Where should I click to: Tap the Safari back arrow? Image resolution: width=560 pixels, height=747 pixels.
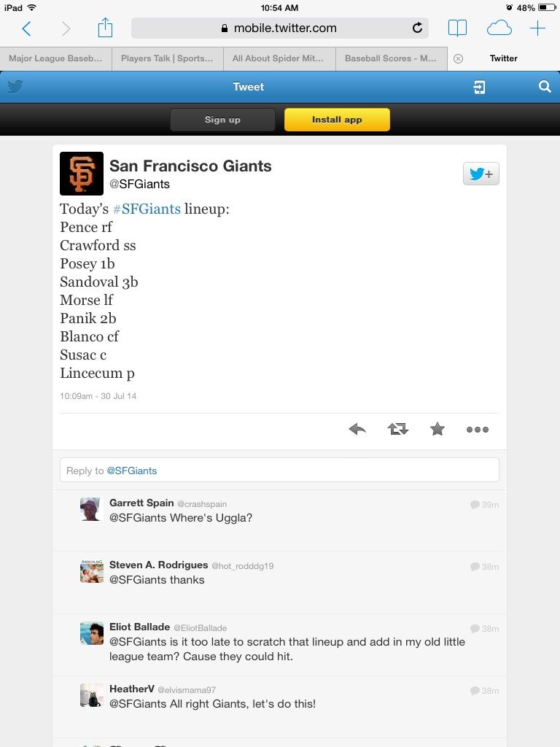point(27,28)
